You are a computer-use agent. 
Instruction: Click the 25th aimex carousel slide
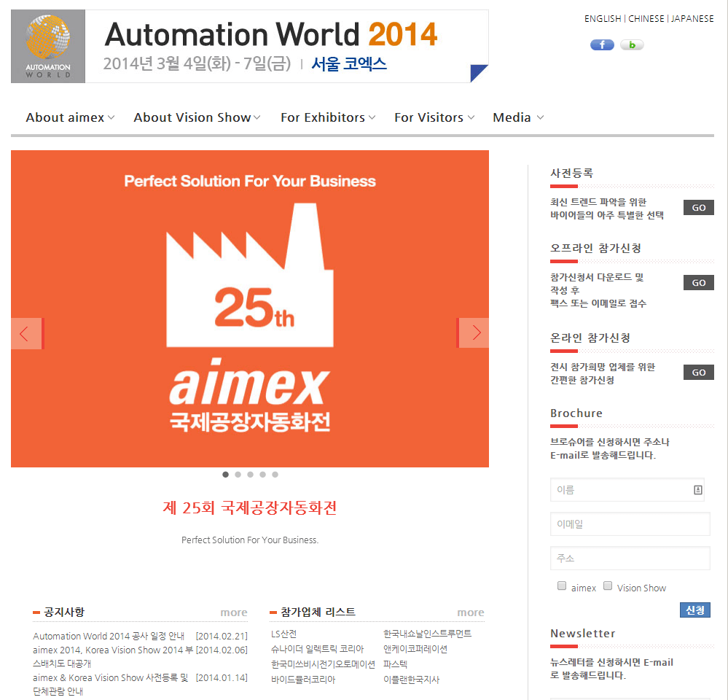click(x=250, y=308)
